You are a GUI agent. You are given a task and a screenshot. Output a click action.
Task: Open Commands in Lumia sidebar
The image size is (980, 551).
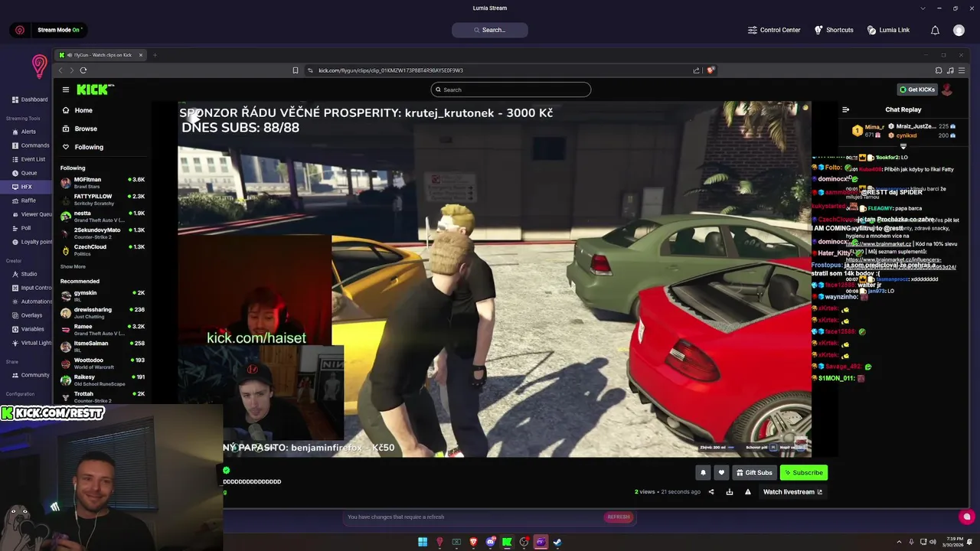pos(30,145)
